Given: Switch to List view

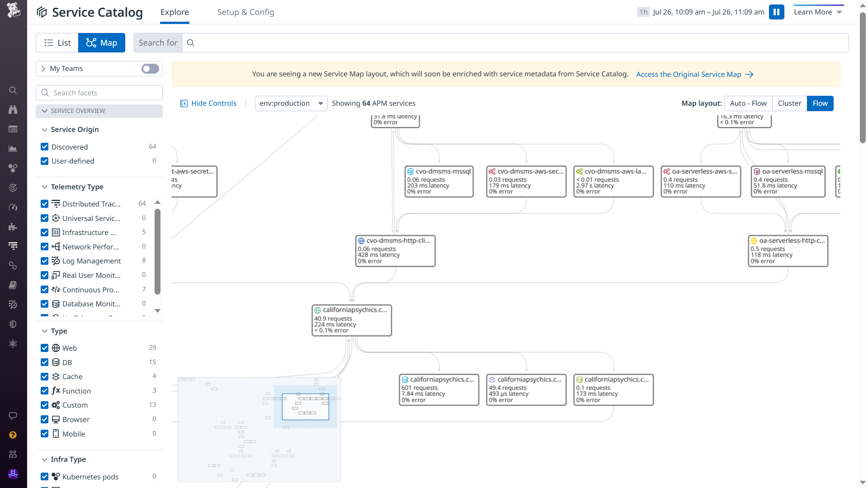Looking at the screenshot, I should pyautogui.click(x=57, y=43).
